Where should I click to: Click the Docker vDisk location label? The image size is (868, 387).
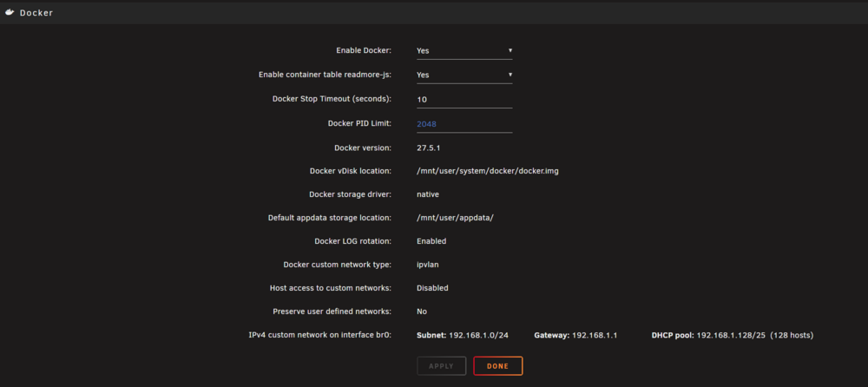coord(351,171)
